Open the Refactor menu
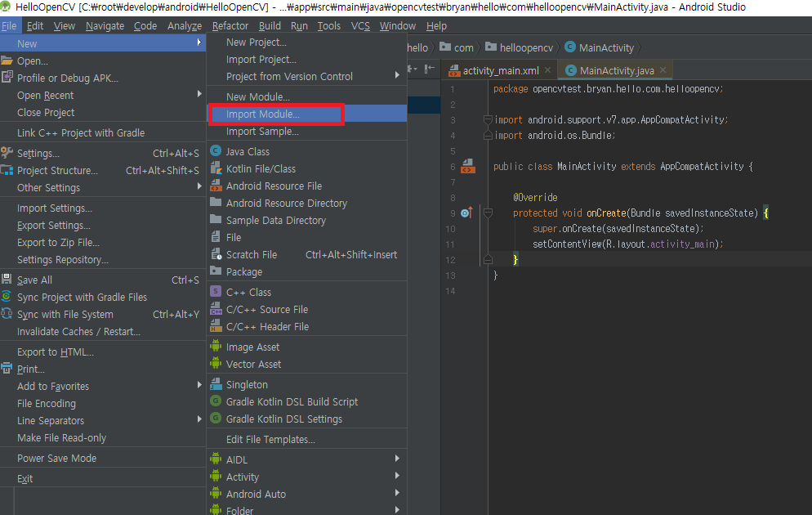This screenshot has height=515, width=812. coord(230,26)
